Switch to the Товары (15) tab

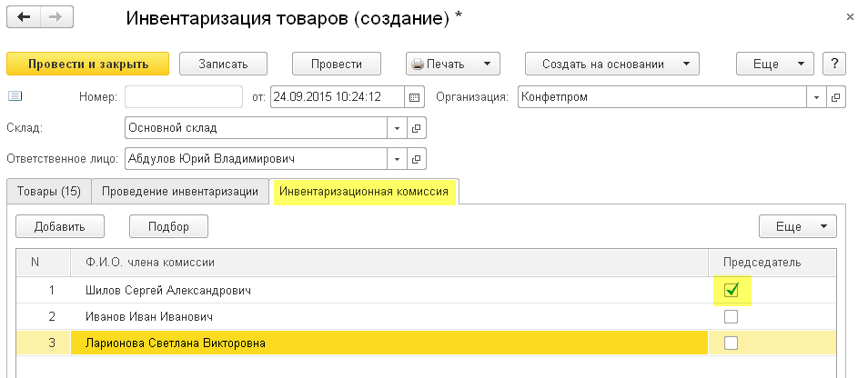[x=46, y=191]
